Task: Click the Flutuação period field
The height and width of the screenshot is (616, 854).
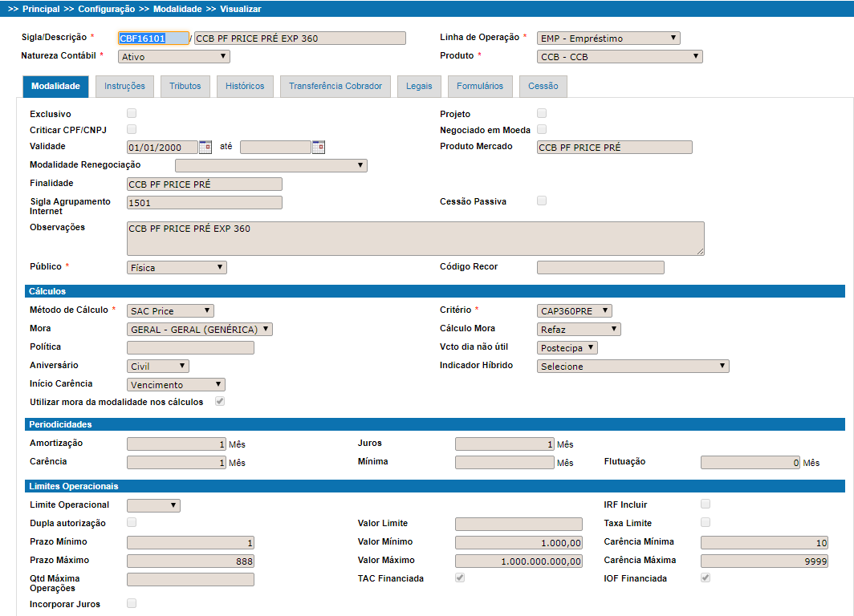Action: 750,463
